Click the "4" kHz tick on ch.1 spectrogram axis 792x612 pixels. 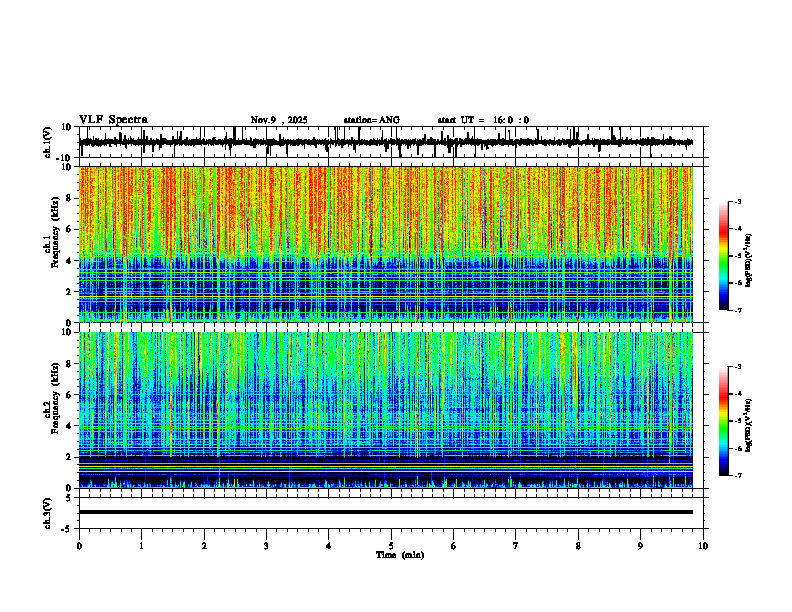[70, 261]
